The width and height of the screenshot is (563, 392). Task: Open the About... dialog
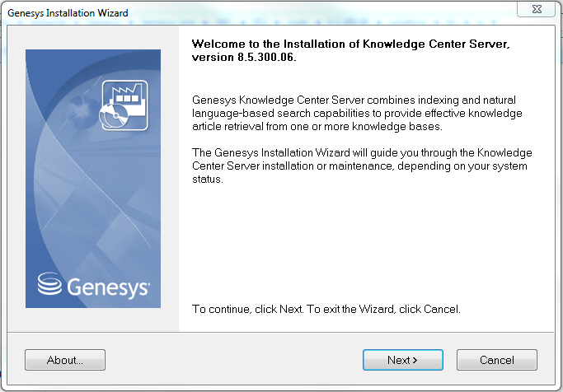point(65,360)
